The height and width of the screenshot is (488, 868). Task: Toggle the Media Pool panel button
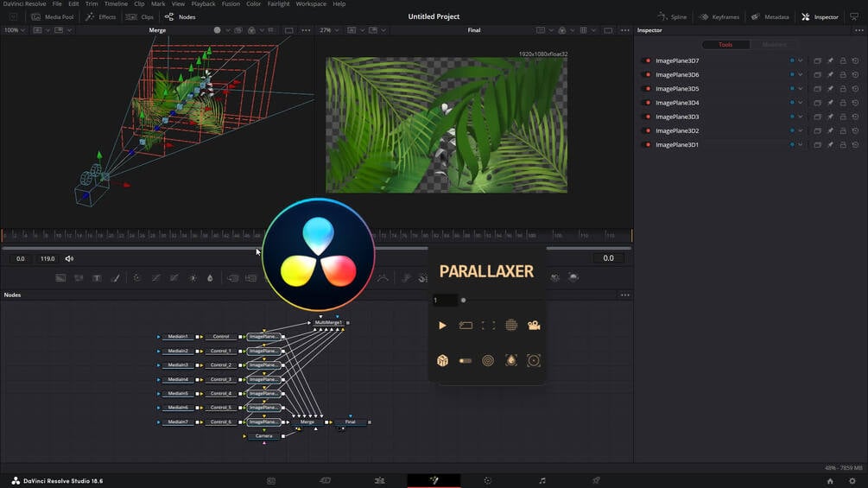tap(53, 17)
